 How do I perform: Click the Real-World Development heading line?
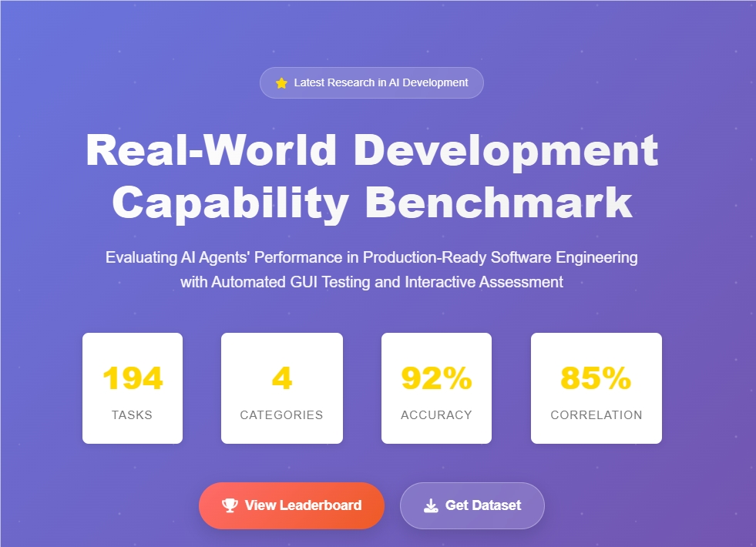point(371,150)
